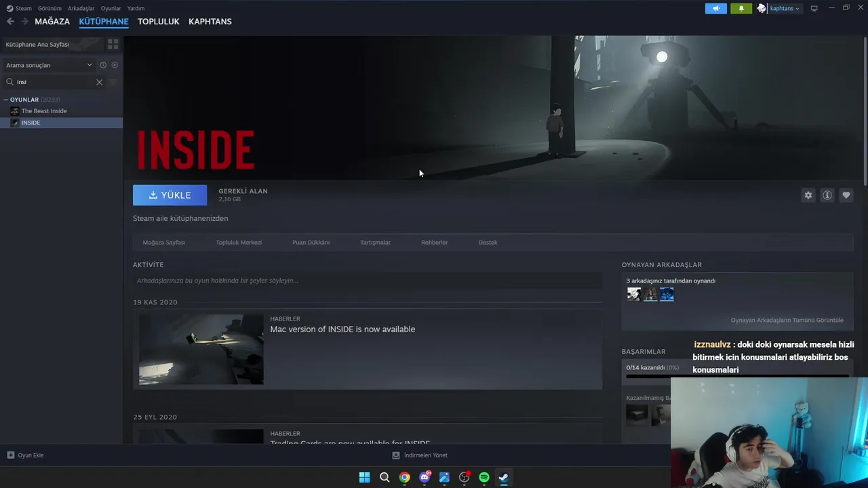Viewport: 868px width, 488px height.
Task: Open Spotify from the taskbar
Action: [x=484, y=477]
